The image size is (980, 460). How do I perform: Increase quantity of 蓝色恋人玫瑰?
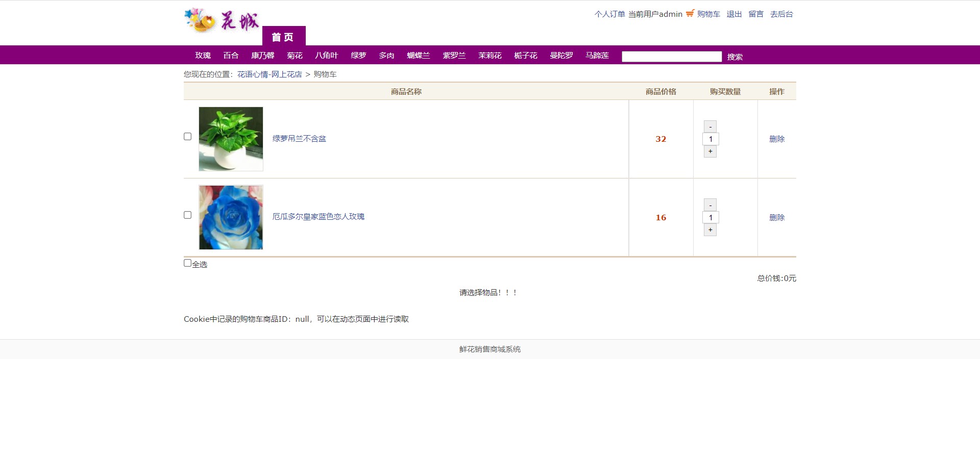tap(710, 230)
